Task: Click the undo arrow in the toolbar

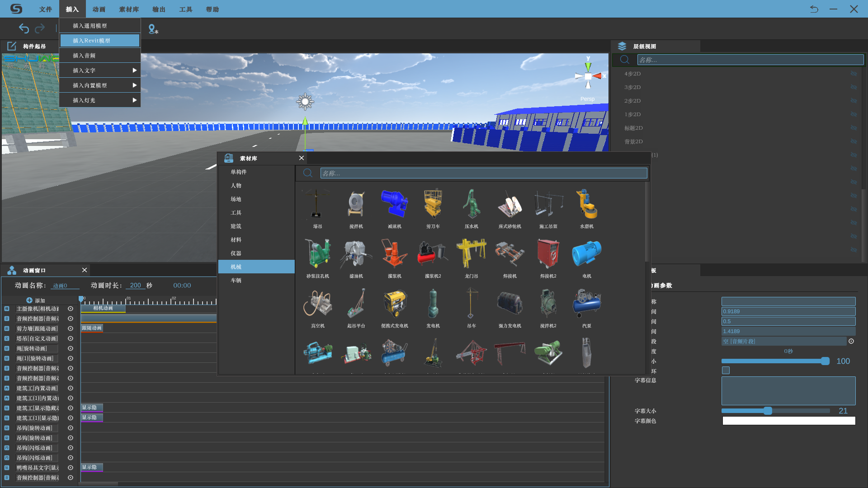Action: (x=24, y=28)
